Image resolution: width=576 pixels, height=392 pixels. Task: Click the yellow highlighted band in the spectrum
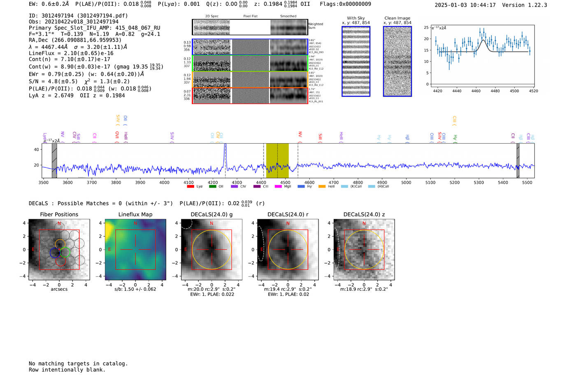(x=277, y=160)
